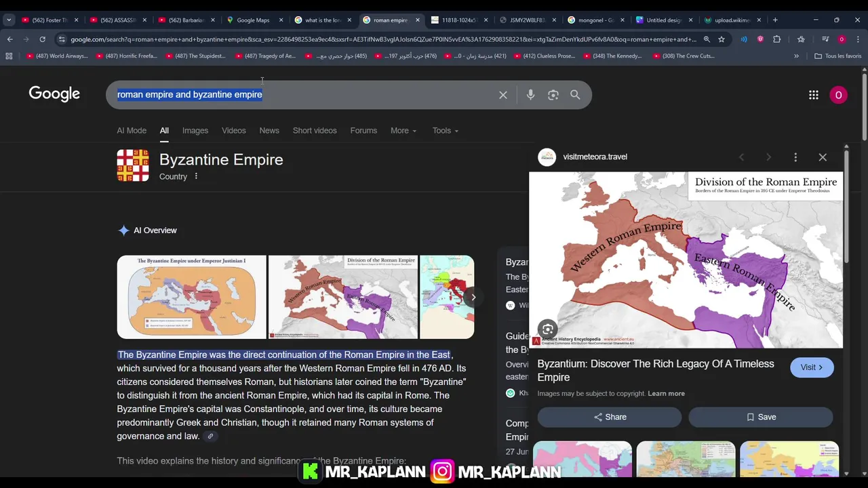View site information icon in address bar
The width and height of the screenshot is (868, 488).
tap(62, 39)
